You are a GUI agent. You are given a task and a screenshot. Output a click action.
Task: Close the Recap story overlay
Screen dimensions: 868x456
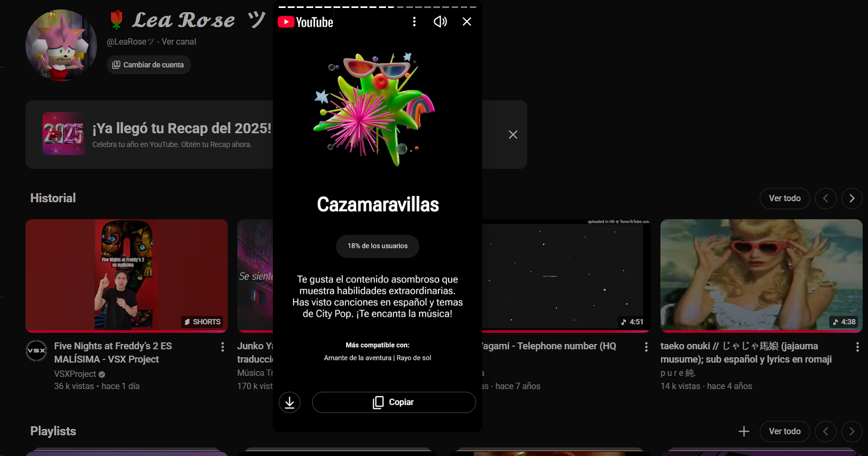[467, 22]
